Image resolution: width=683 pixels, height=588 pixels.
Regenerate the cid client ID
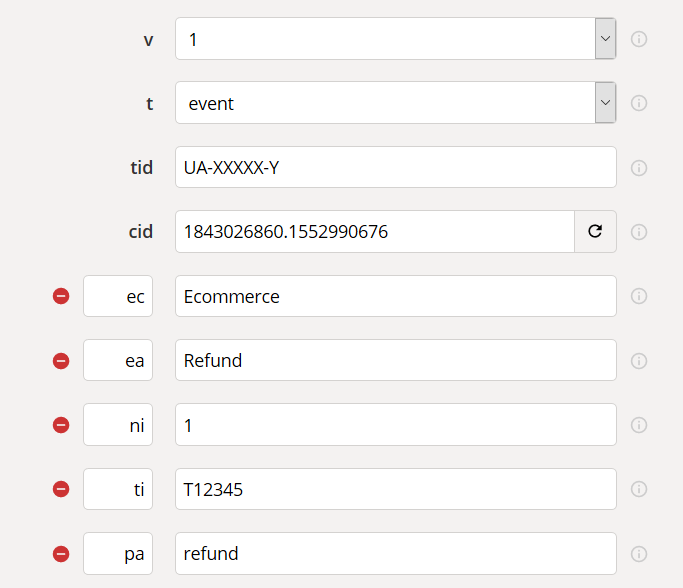click(x=595, y=232)
